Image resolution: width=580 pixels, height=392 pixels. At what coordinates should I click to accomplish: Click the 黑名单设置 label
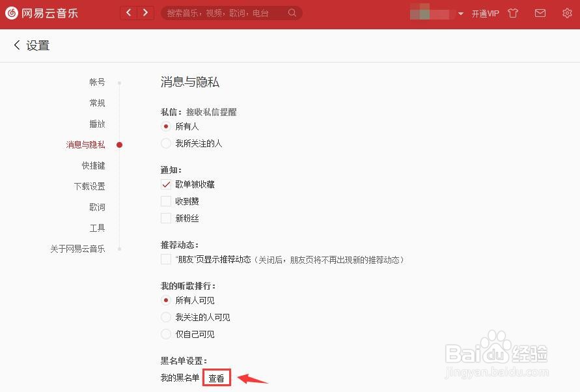(184, 361)
